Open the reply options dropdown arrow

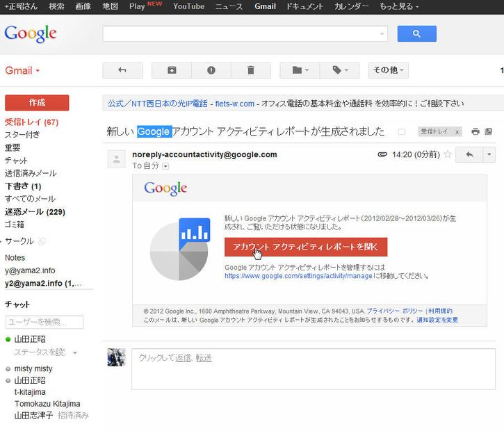(x=489, y=155)
